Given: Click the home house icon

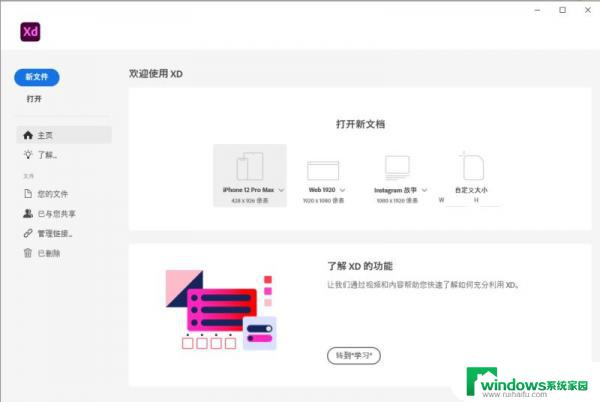Looking at the screenshot, I should coord(28,135).
